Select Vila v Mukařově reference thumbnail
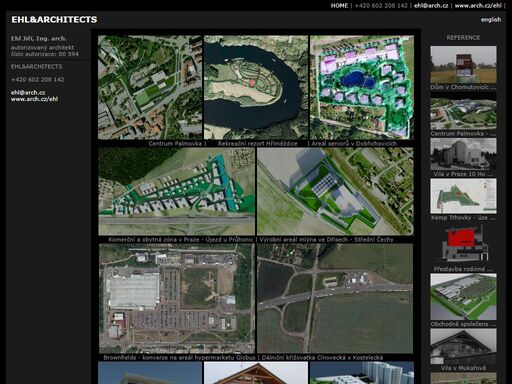The width and height of the screenshot is (512, 384). [463, 346]
